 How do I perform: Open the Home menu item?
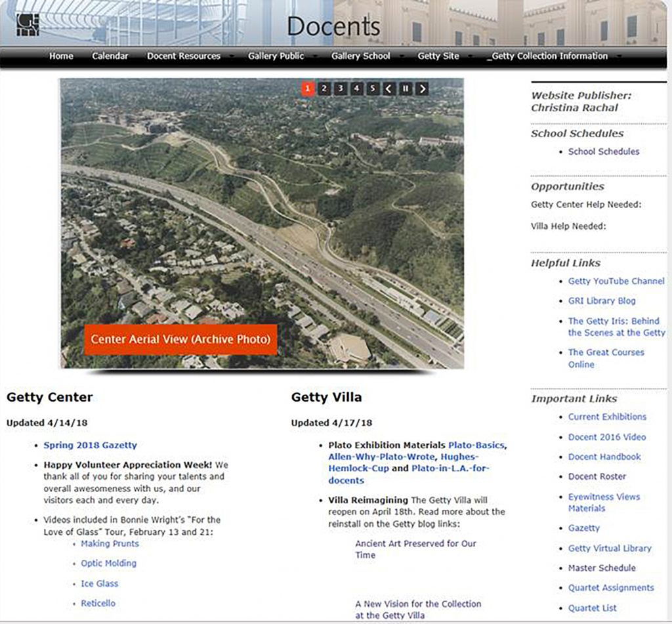tap(61, 56)
